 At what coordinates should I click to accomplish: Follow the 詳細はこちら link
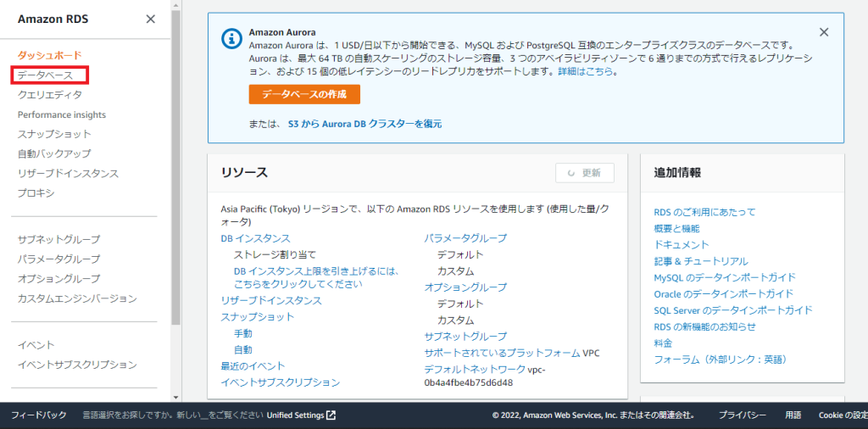point(587,71)
